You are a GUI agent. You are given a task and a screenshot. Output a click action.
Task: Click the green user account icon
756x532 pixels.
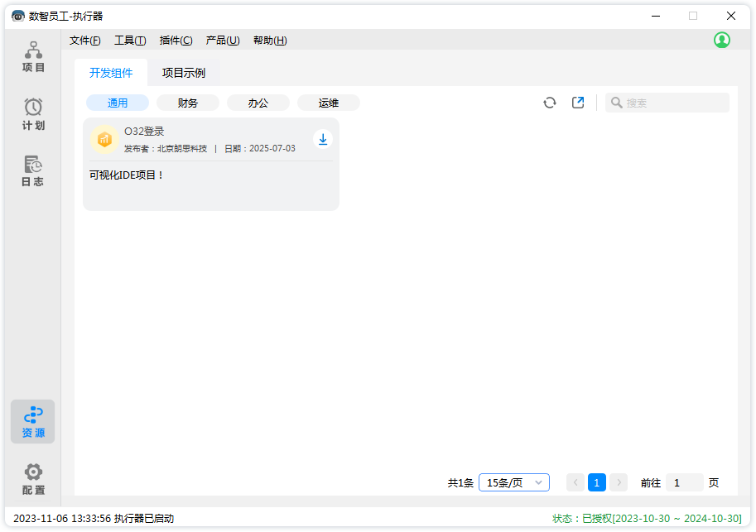pos(721,39)
